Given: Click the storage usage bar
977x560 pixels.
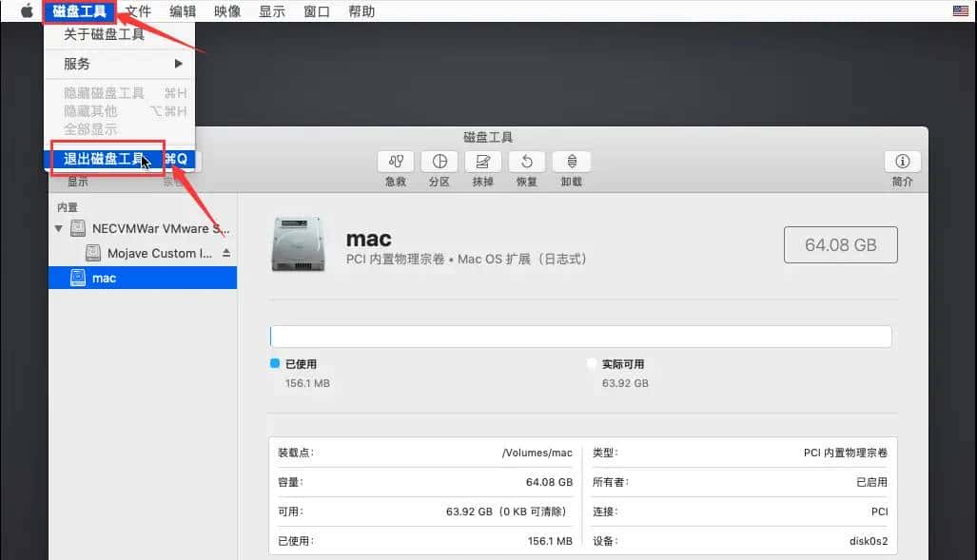Looking at the screenshot, I should 580,336.
